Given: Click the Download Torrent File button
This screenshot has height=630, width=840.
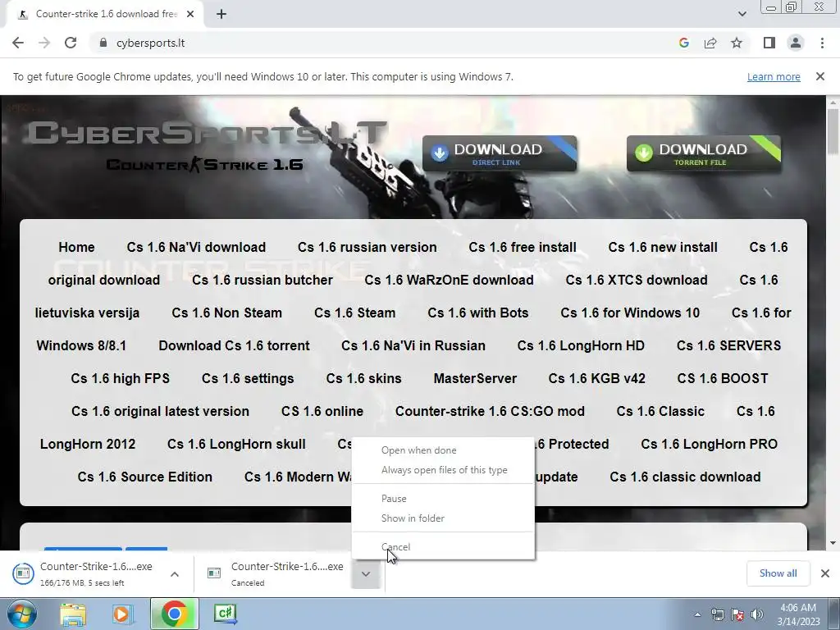Looking at the screenshot, I should [x=704, y=153].
